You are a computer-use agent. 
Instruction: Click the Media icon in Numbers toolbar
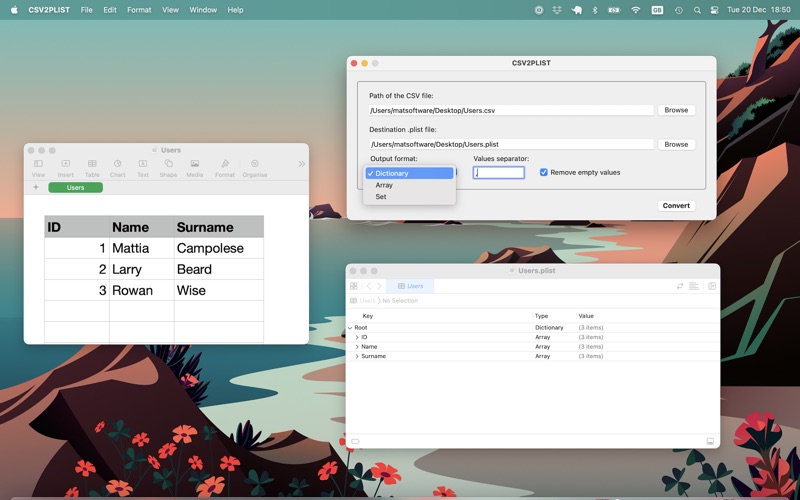pyautogui.click(x=194, y=164)
